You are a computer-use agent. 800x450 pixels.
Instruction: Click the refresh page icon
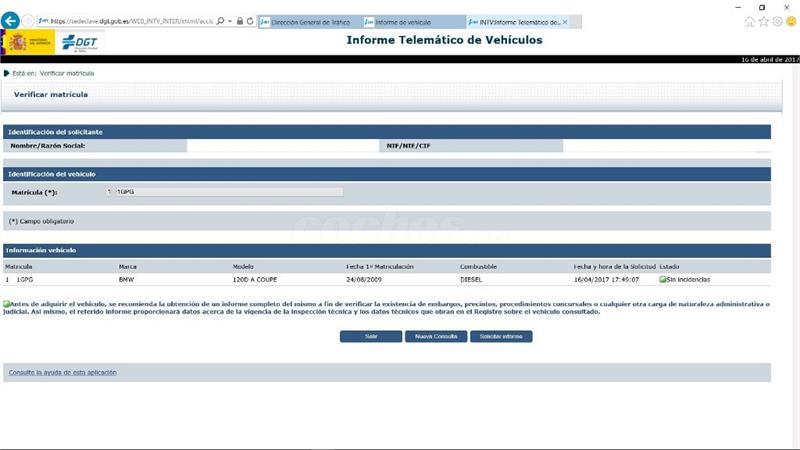pos(250,21)
